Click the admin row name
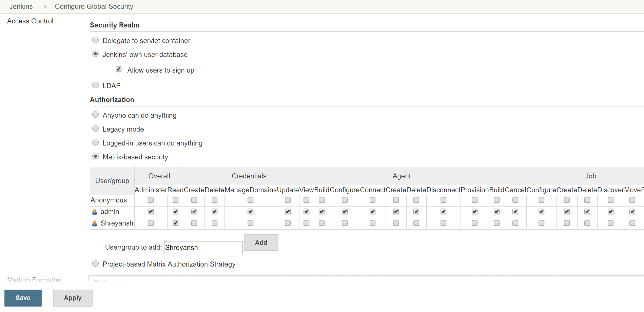The width and height of the screenshot is (644, 312). coord(110,212)
